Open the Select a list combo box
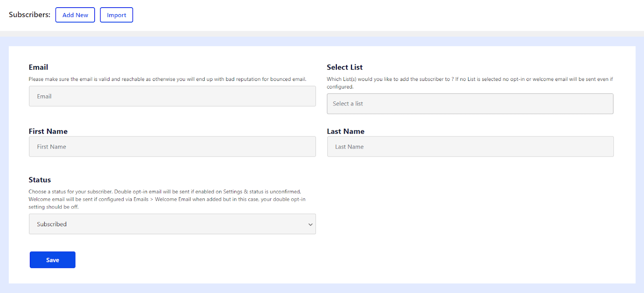Image resolution: width=644 pixels, height=293 pixels. pyautogui.click(x=470, y=104)
